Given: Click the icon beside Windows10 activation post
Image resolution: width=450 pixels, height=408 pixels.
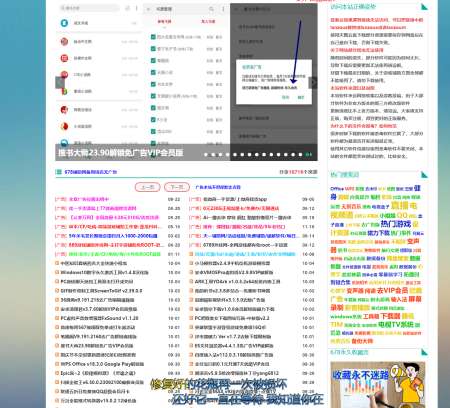Looking at the screenshot, I should tap(57, 272).
